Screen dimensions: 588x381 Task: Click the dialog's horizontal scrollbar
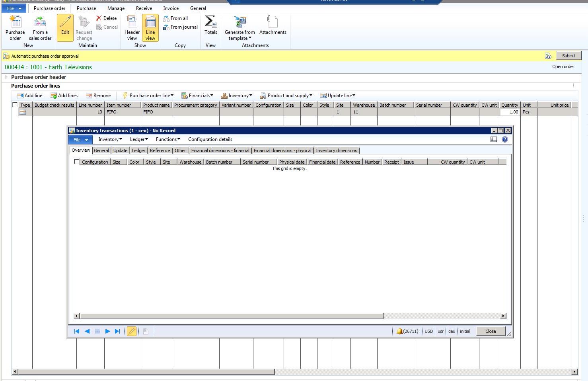231,316
